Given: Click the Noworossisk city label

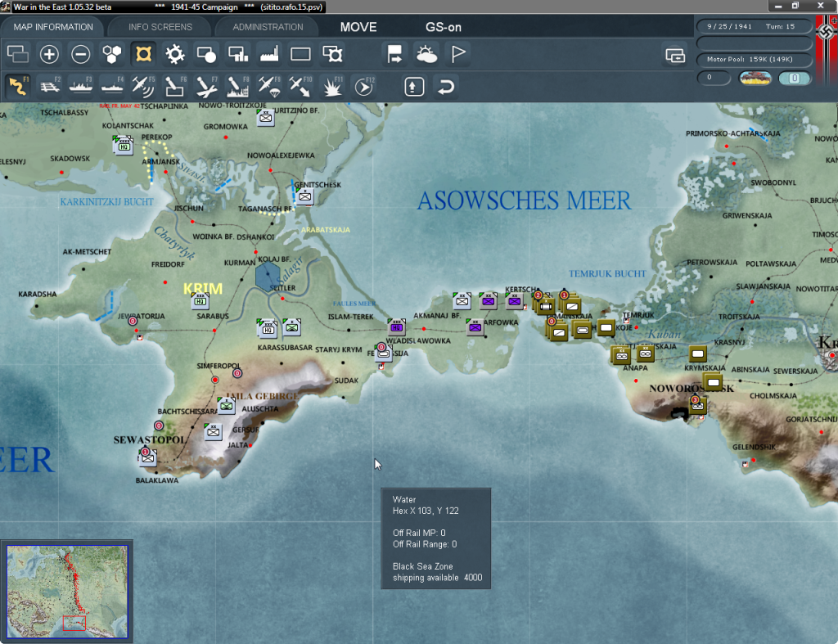Looking at the screenshot, I should (x=691, y=389).
